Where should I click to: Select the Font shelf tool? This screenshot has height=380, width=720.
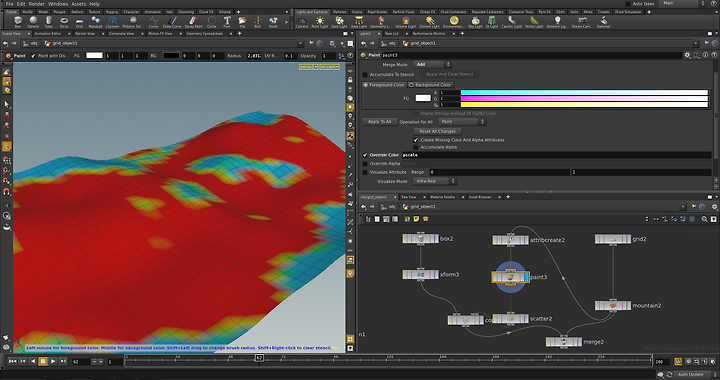(227, 22)
